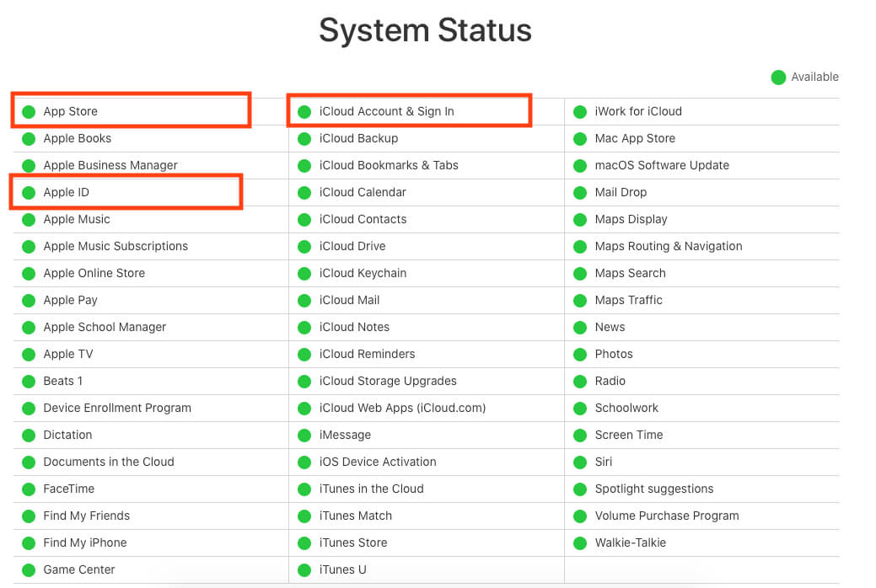Click the status dot beside Maps Display

[x=580, y=220]
